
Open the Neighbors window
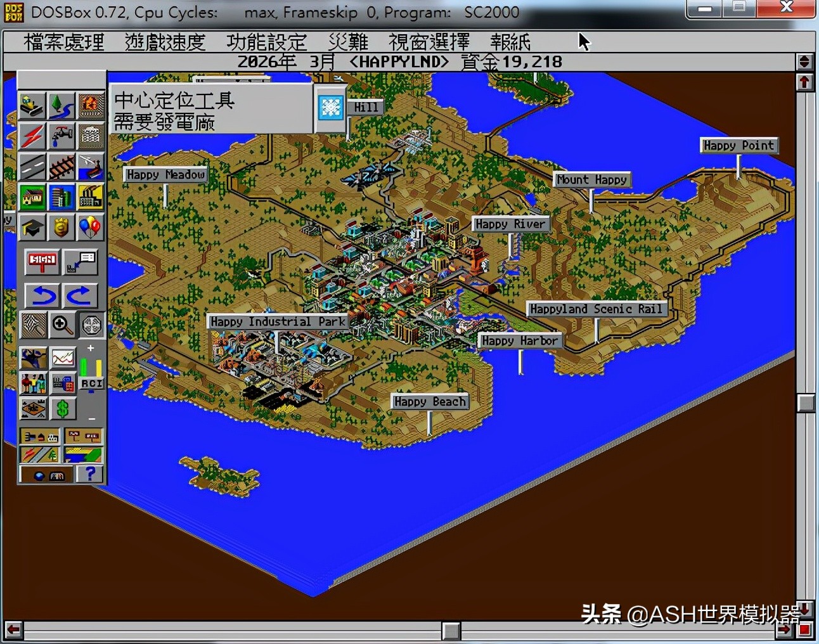(x=33, y=409)
